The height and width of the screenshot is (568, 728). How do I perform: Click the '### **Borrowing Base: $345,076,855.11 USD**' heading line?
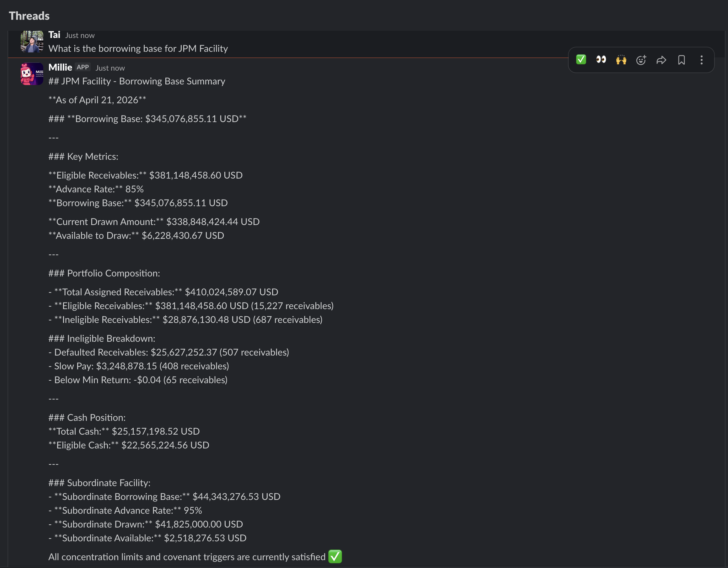[147, 119]
